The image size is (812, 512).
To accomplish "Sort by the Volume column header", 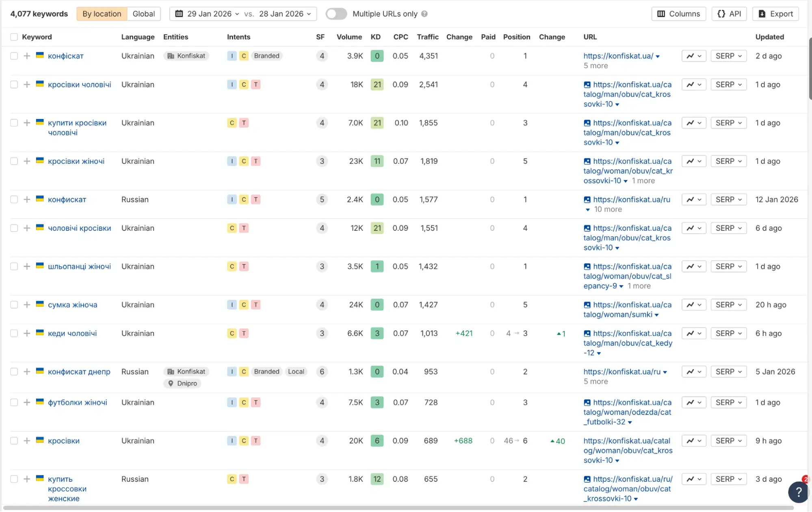I will (349, 37).
